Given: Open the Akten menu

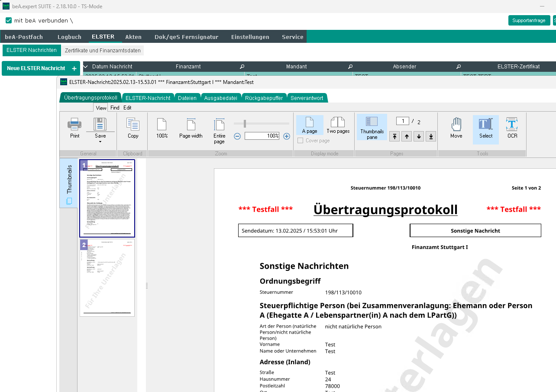Looking at the screenshot, I should point(133,37).
